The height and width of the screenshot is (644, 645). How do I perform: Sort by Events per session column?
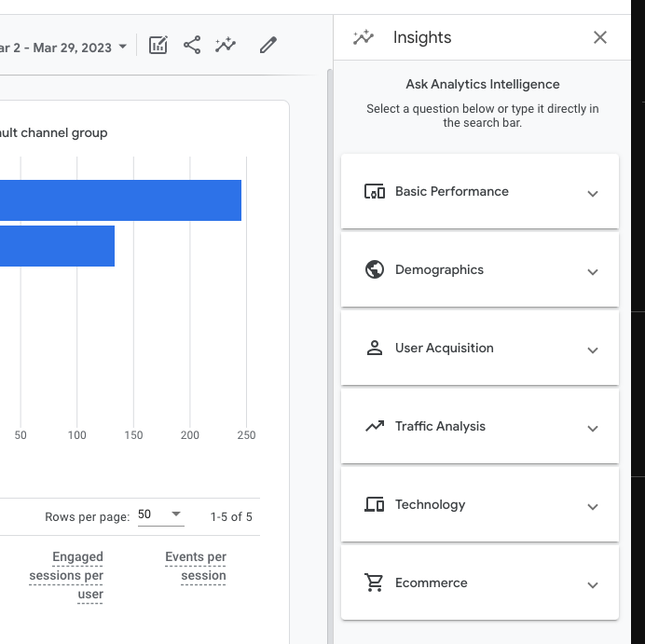[x=196, y=566]
